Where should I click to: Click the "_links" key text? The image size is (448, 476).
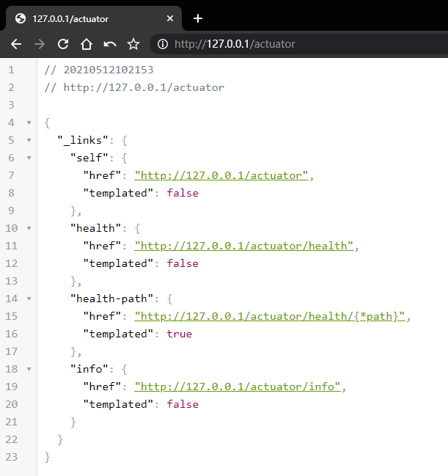(x=83, y=140)
